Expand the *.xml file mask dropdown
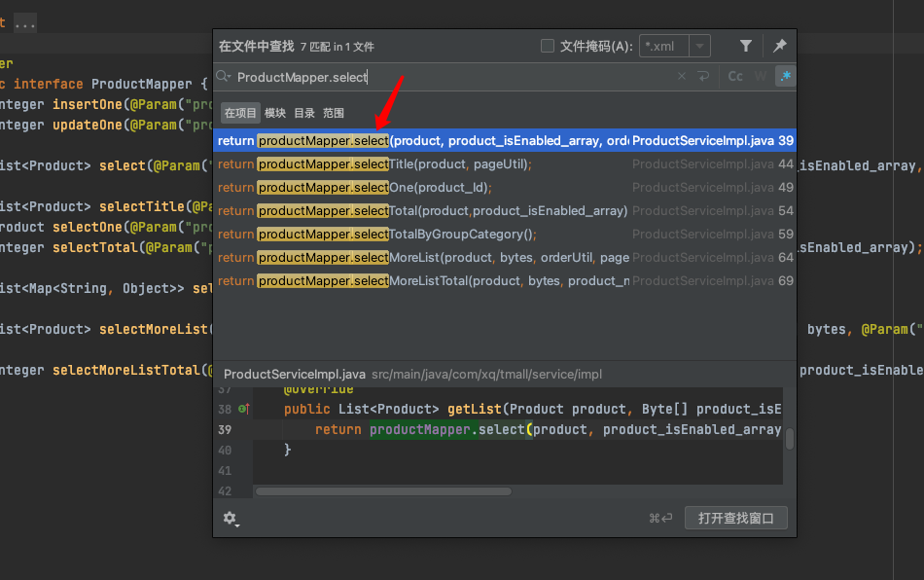 (699, 46)
